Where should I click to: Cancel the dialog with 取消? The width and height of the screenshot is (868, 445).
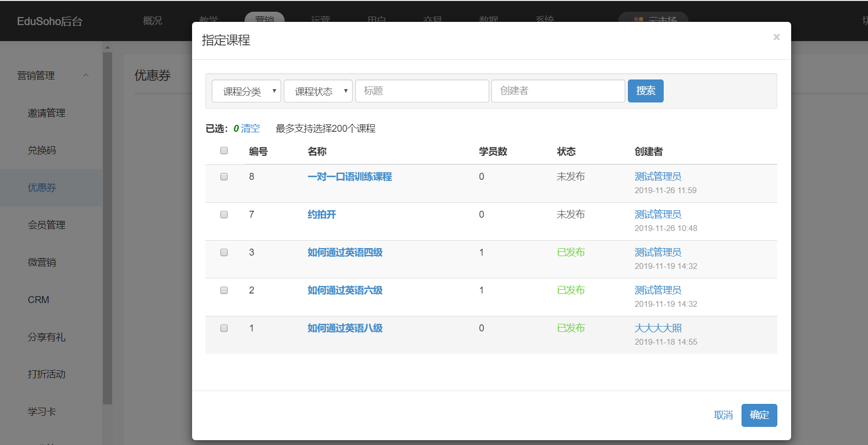point(723,415)
